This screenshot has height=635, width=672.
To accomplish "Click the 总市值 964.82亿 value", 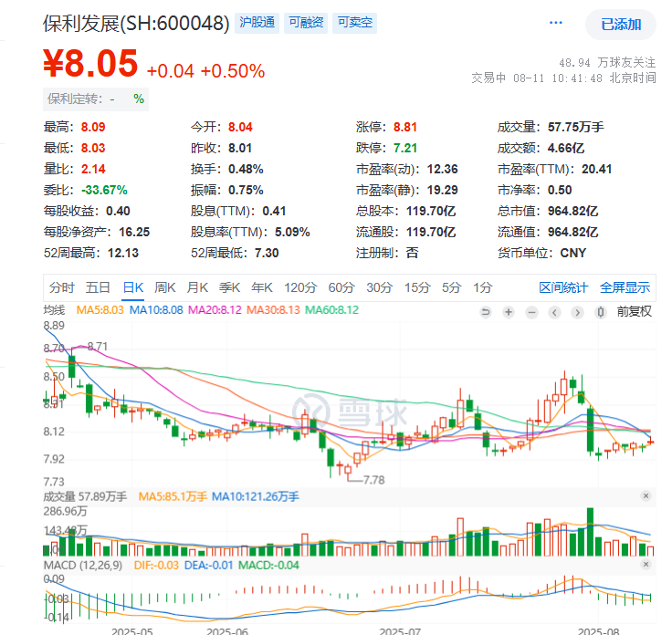I will tap(572, 211).
